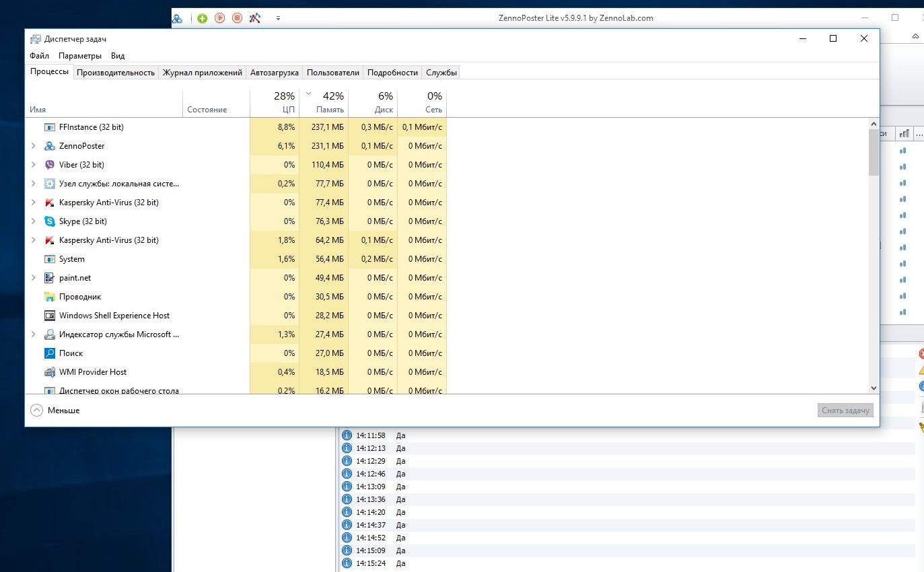
Task: Collapse details with the Меньше button
Action: [55, 410]
